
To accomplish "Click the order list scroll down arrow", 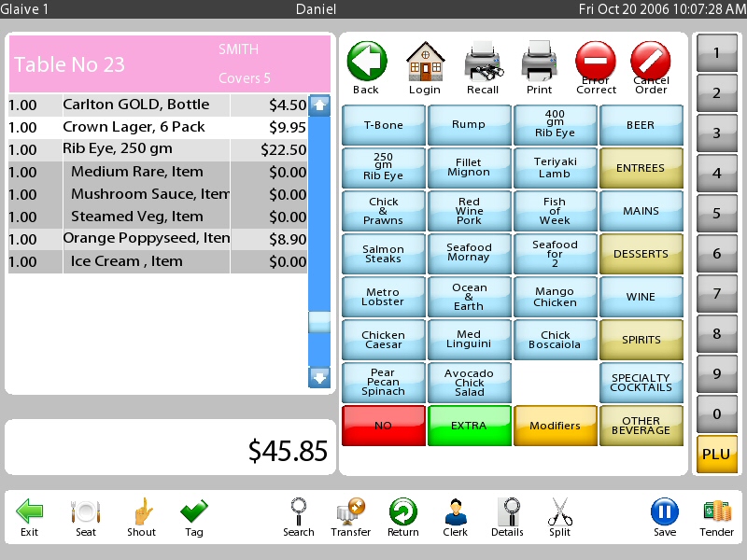I will pos(319,377).
